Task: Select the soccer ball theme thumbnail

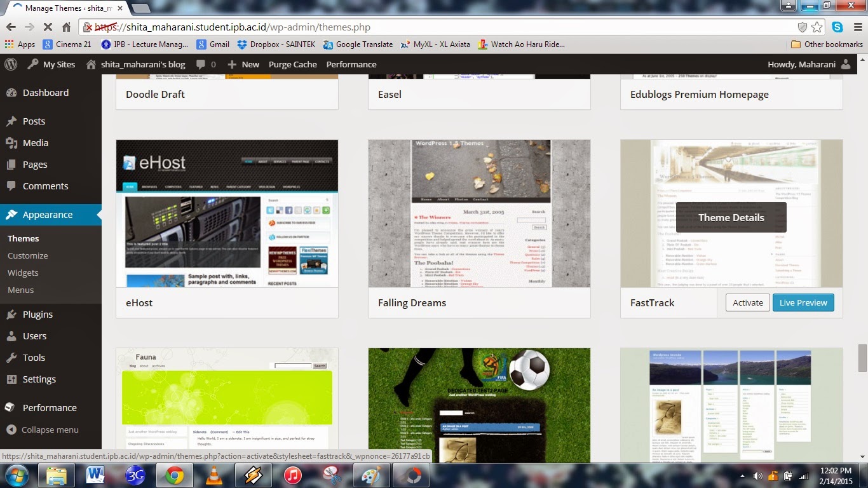Action: (479, 405)
